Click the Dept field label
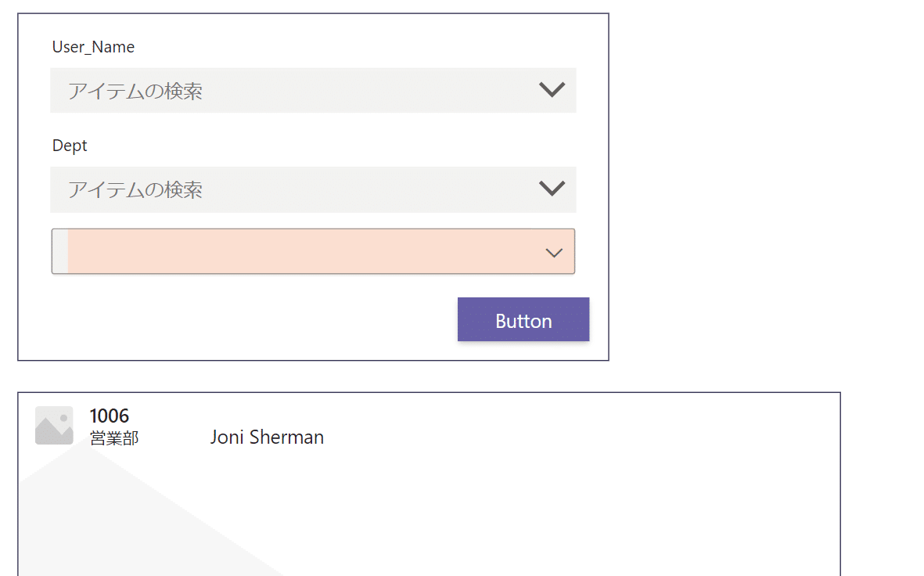The height and width of the screenshot is (576, 924). [x=70, y=146]
